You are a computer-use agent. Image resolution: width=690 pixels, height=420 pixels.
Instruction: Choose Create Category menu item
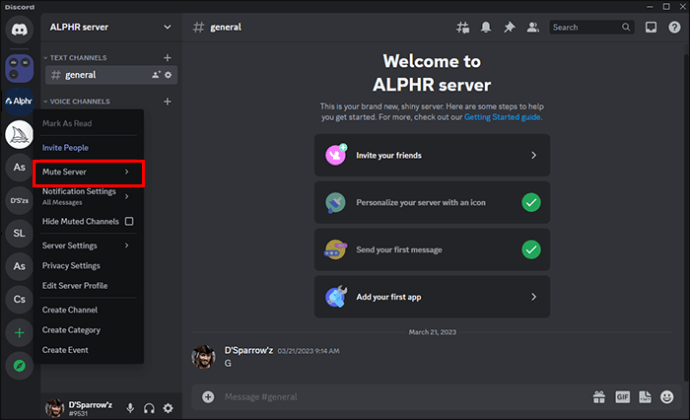click(x=88, y=330)
